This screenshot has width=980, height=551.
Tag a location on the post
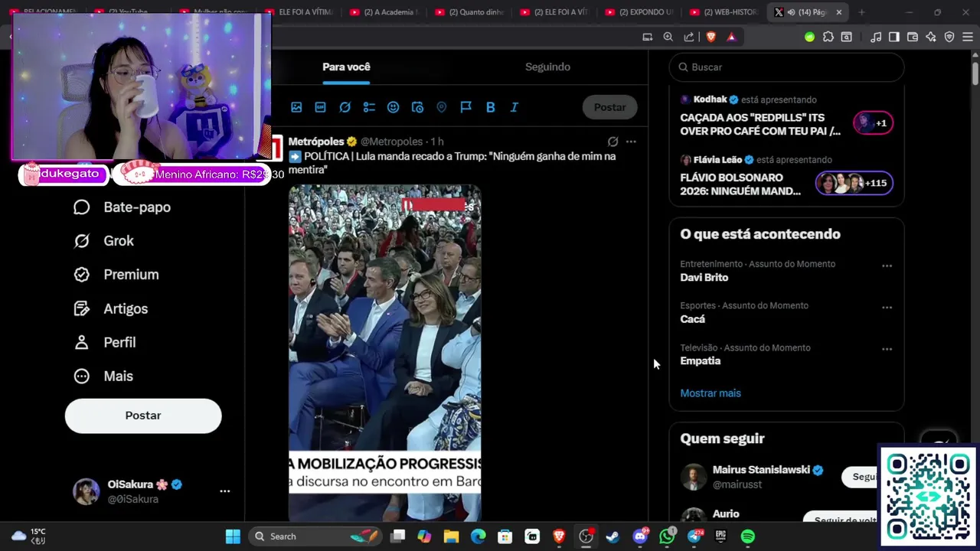[442, 107]
